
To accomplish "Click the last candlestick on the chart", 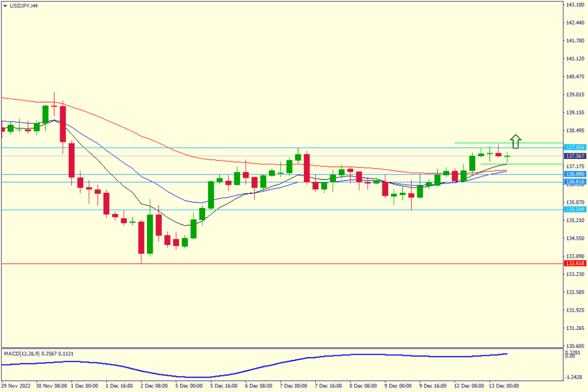I will click(x=507, y=156).
